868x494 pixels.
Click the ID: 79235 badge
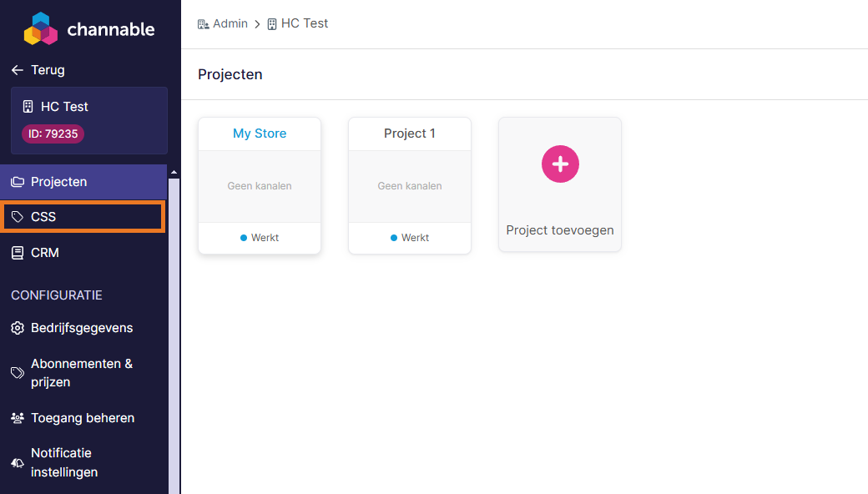(x=53, y=134)
